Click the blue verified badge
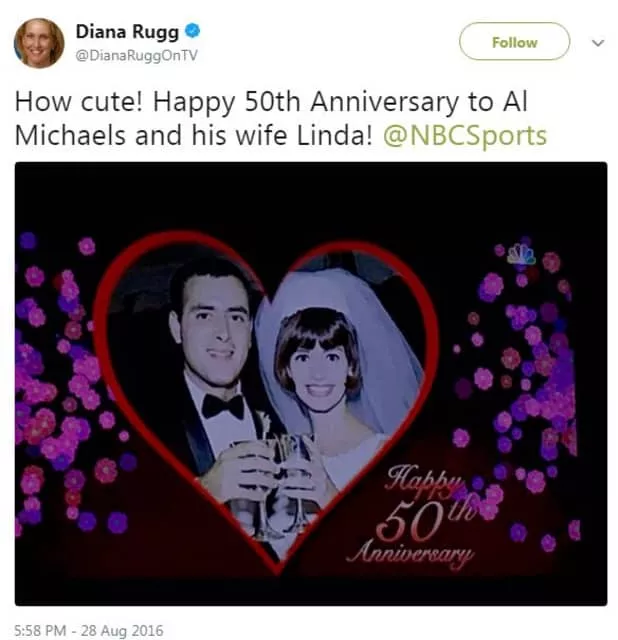Viewport: 618px width, 640px height. pos(180,30)
